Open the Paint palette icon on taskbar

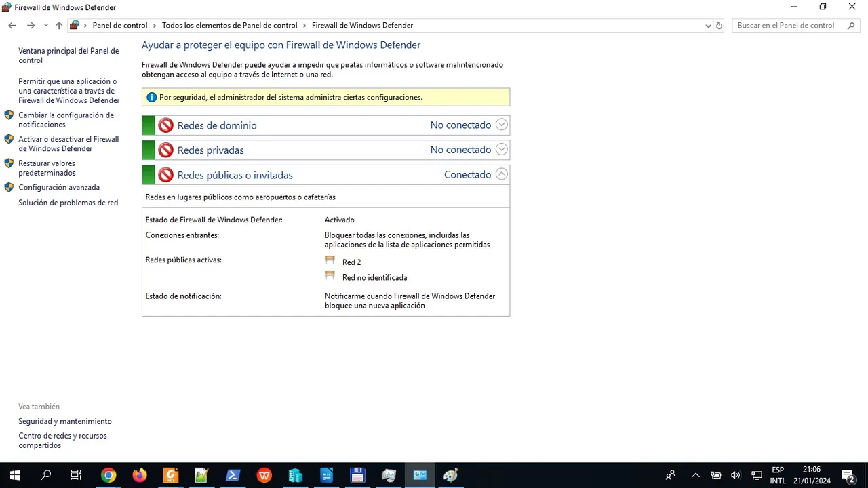pyautogui.click(x=451, y=475)
